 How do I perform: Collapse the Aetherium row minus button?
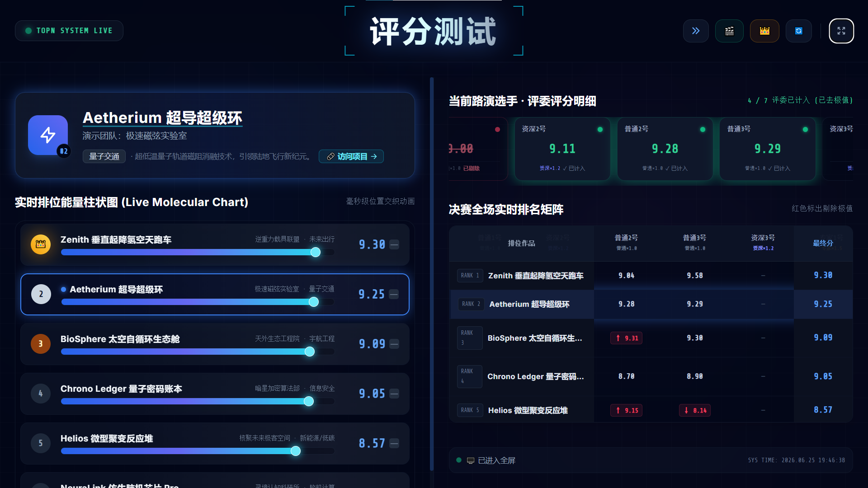[394, 294]
